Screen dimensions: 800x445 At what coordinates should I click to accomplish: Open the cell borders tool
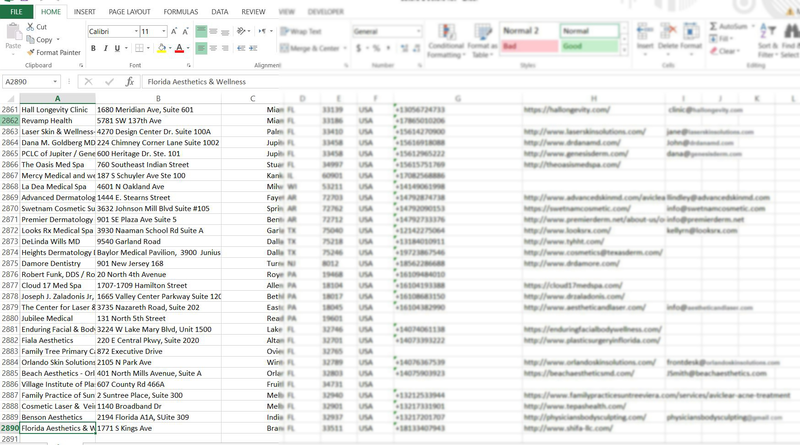[137, 48]
